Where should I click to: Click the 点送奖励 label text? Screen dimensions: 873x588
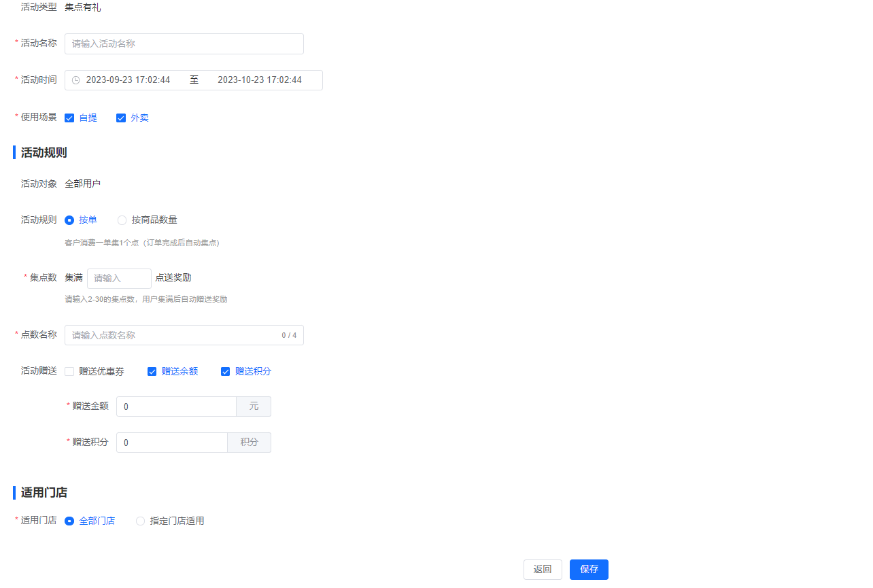(x=173, y=278)
